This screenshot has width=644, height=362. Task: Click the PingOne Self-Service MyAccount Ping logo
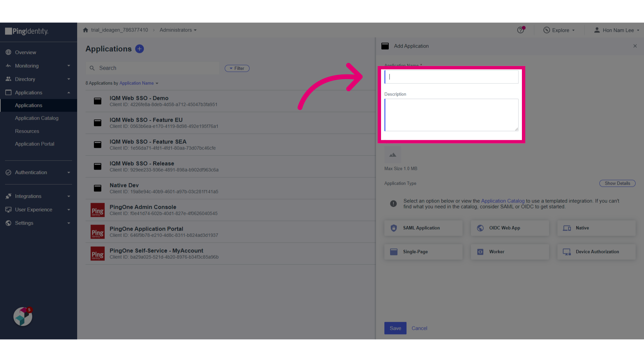[x=98, y=254]
